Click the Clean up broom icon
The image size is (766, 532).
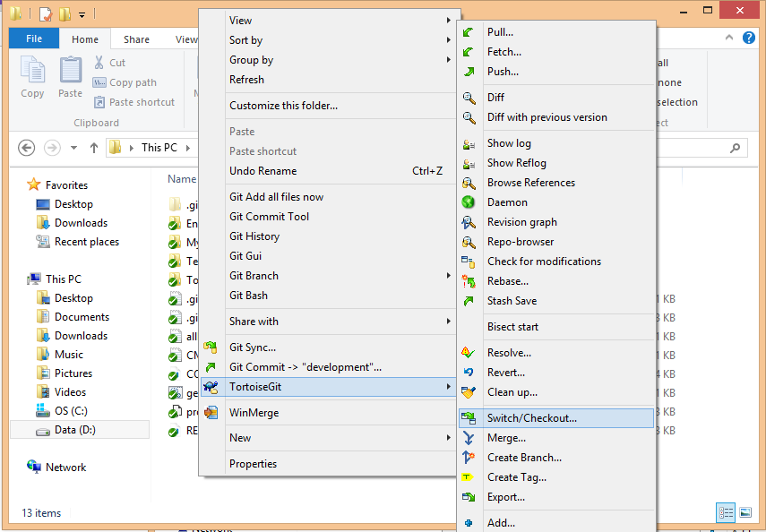(469, 392)
